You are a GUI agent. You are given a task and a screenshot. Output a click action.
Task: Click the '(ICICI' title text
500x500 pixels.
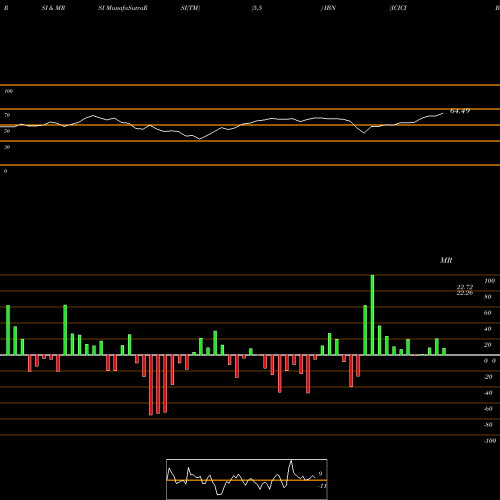398,8
